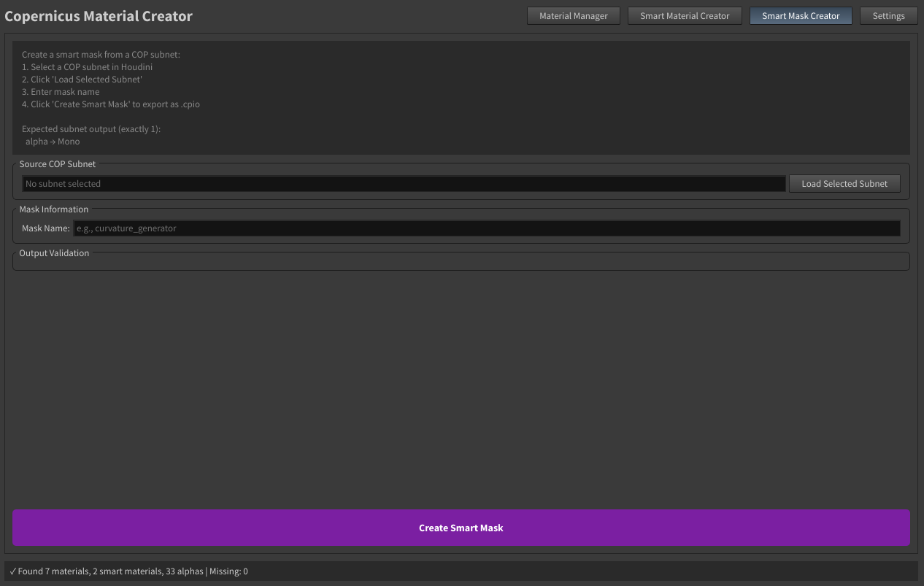924x586 pixels.
Task: Click the placeholder text 'e.g., curvature_generator'
Action: tap(127, 228)
